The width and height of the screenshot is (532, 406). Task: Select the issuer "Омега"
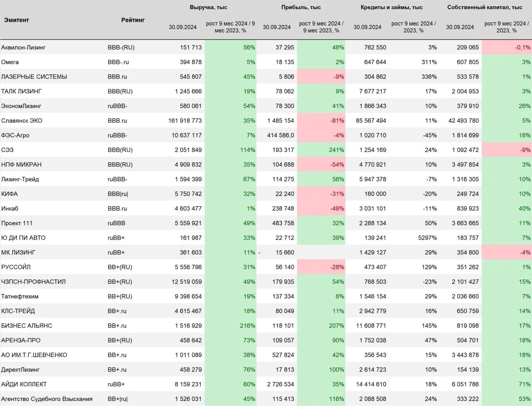(10, 62)
